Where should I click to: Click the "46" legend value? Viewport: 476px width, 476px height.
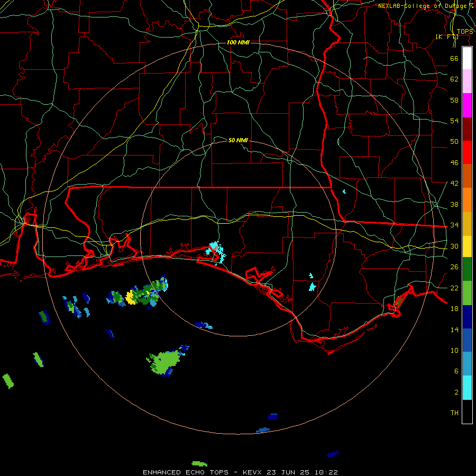454,163
